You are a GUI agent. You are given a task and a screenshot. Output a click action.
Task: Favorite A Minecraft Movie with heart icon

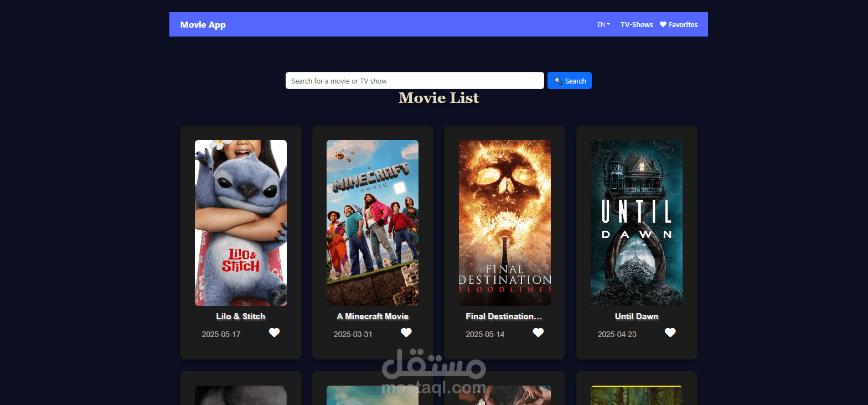point(406,333)
